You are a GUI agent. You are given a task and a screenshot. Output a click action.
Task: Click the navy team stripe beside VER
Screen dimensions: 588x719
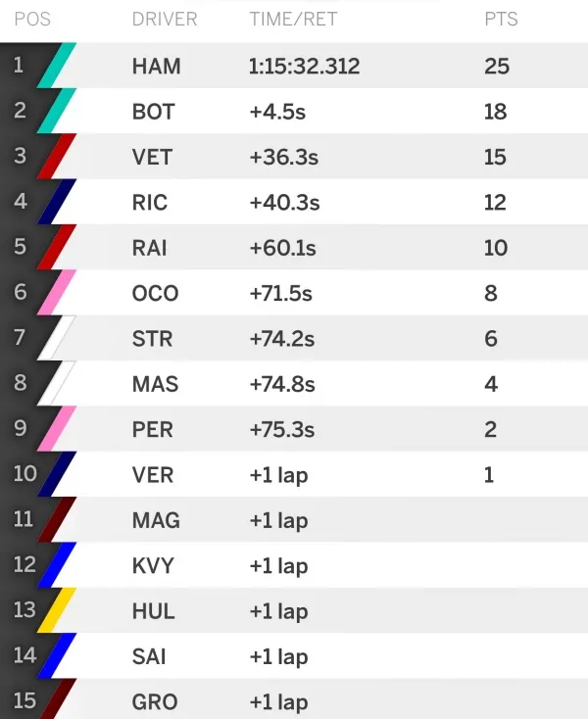[57, 474]
